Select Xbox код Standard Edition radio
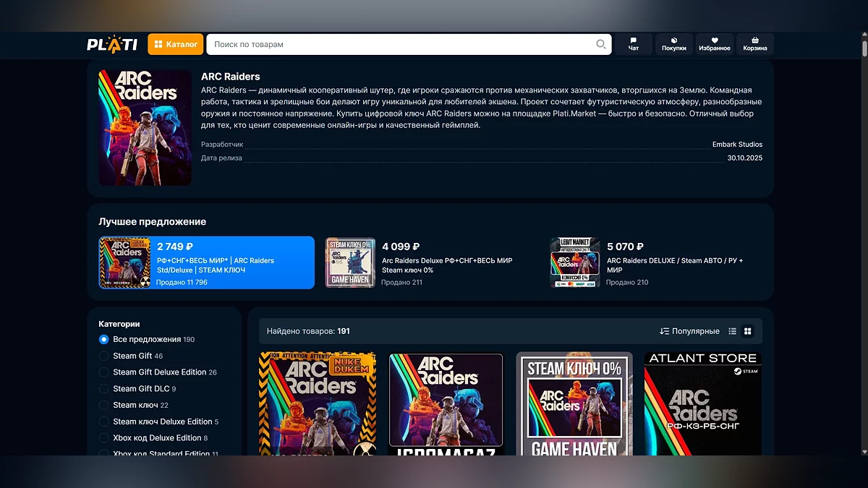The width and height of the screenshot is (868, 488). point(103,454)
